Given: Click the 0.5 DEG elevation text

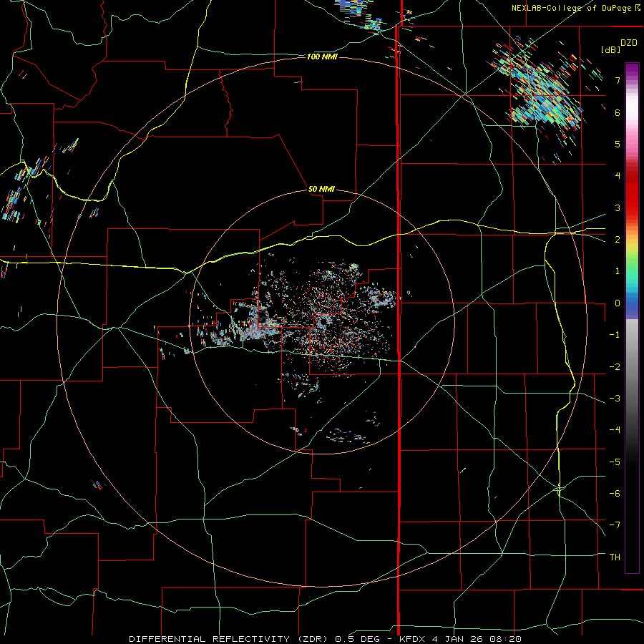Looking at the screenshot, I should pos(358,639).
